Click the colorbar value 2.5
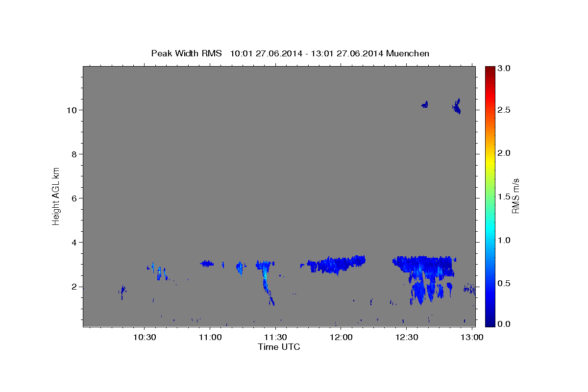The height and width of the screenshot is (392, 588). pos(504,110)
